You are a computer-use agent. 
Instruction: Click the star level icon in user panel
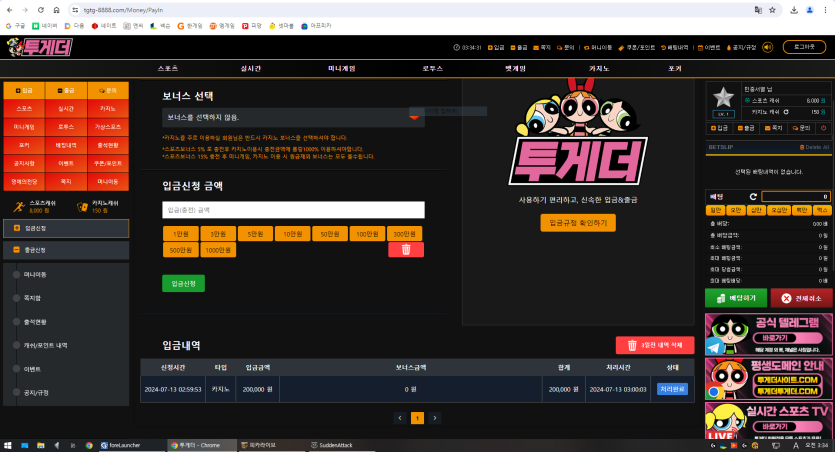click(723, 97)
